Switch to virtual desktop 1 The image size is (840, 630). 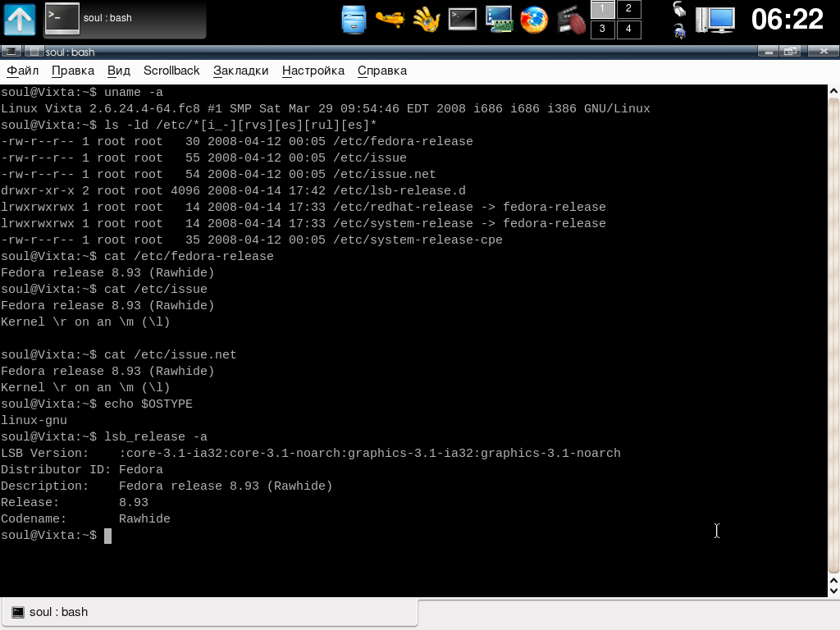pos(602,9)
